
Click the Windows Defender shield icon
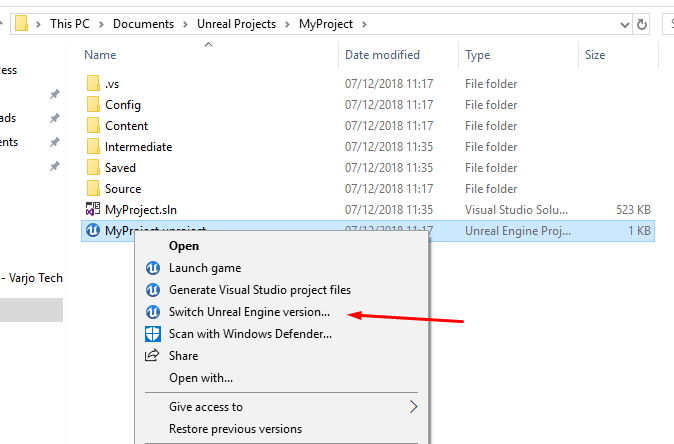[x=153, y=334]
